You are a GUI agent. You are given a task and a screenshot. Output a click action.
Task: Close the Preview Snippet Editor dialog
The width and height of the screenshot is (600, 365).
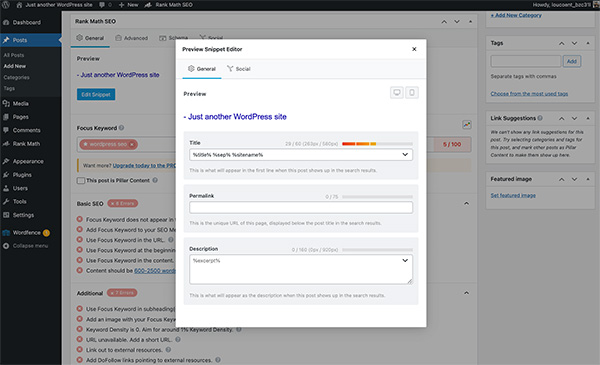click(x=414, y=49)
